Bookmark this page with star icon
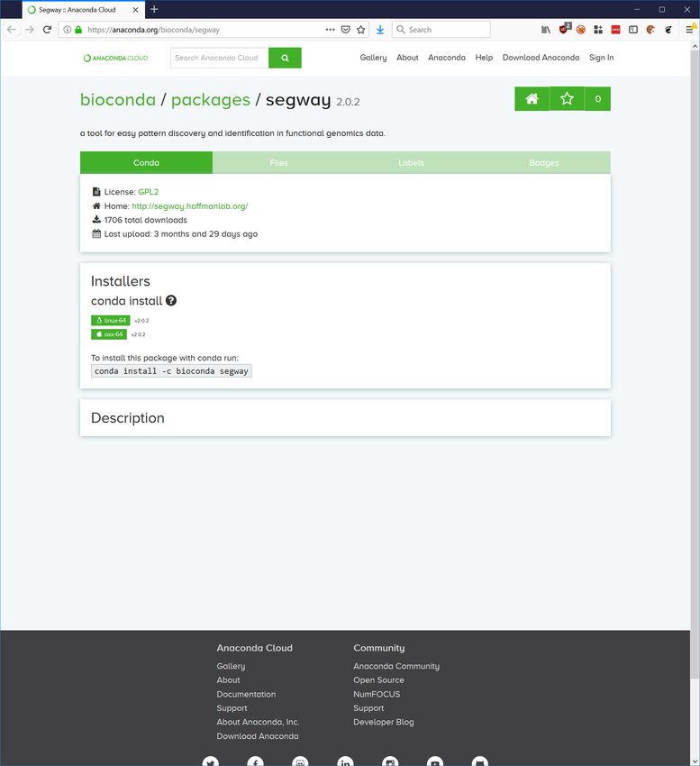The height and width of the screenshot is (766, 700). coord(361,30)
